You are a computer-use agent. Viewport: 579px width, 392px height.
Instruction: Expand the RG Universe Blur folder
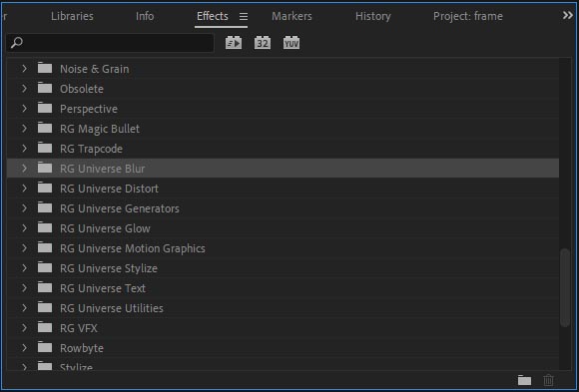[x=24, y=169]
